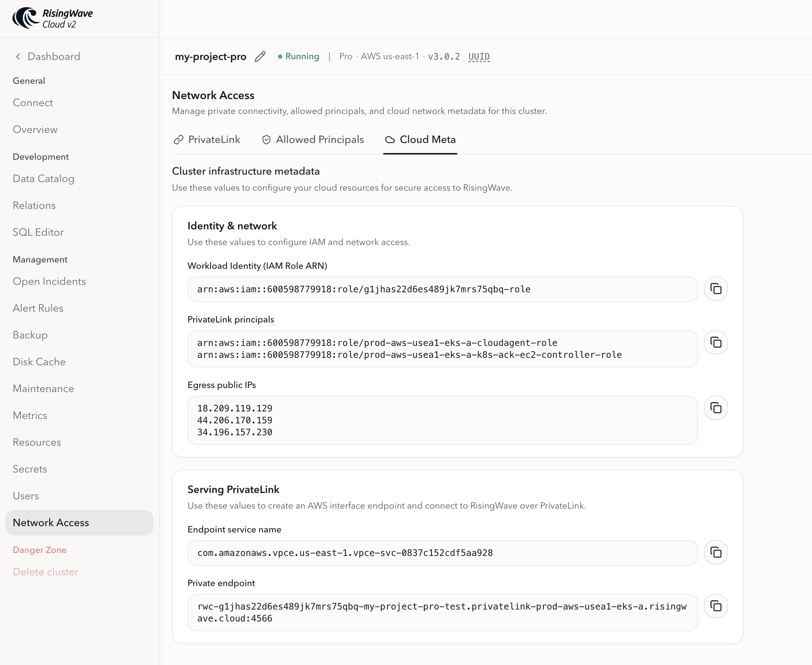The image size is (812, 665).
Task: Click the IAM Role ARN value field
Action: pos(442,289)
